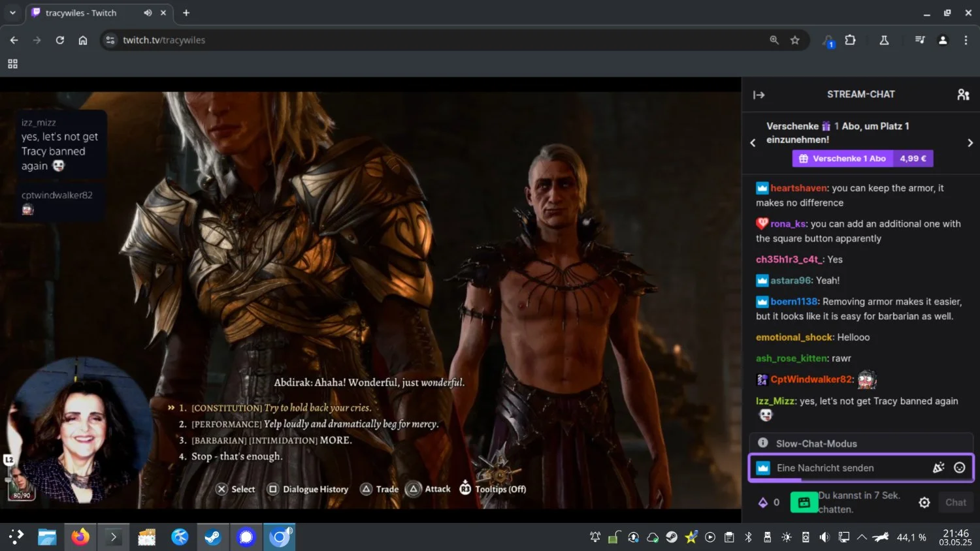Open Steam from the taskbar
The width and height of the screenshot is (980, 551).
pyautogui.click(x=213, y=537)
